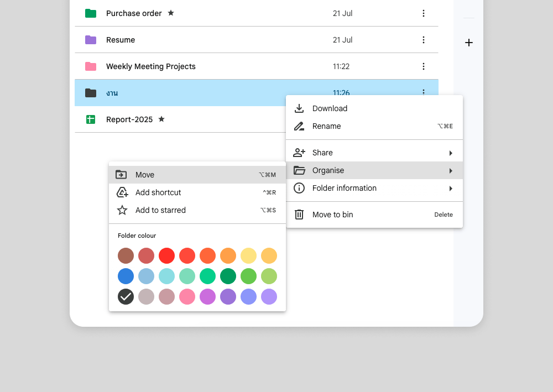The width and height of the screenshot is (553, 392).
Task: Choose Move from the Organise submenu
Action: coord(145,175)
